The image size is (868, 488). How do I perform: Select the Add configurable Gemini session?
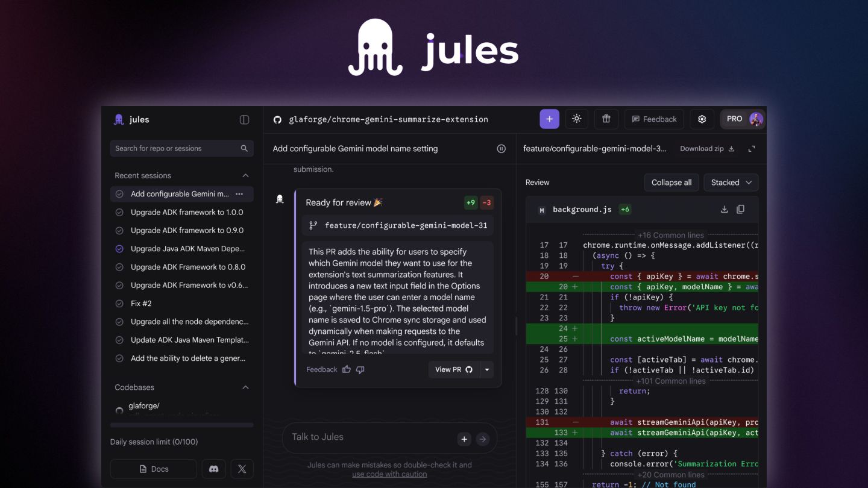pyautogui.click(x=181, y=194)
